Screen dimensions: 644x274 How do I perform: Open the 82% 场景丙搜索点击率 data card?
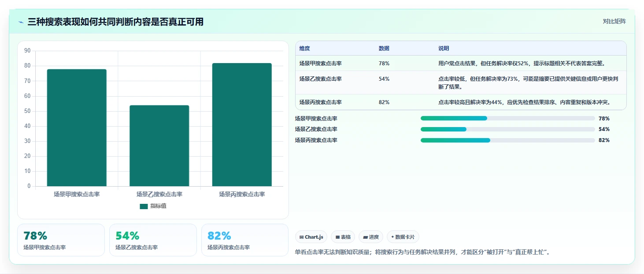coord(245,240)
